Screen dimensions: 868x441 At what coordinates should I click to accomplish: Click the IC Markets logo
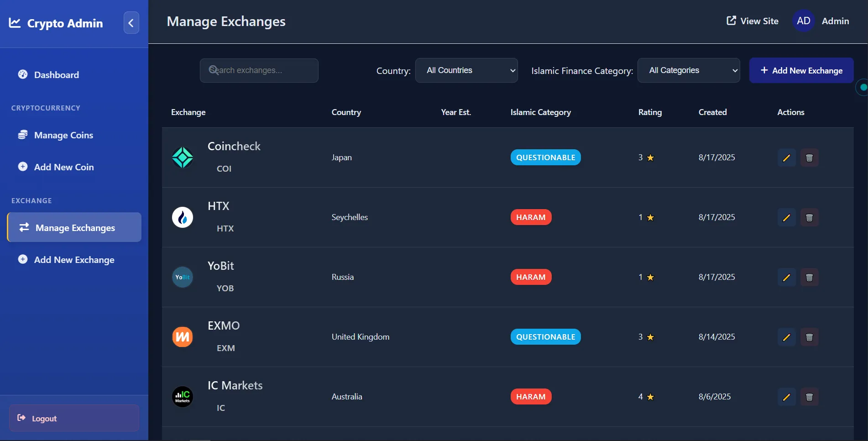coord(183,397)
